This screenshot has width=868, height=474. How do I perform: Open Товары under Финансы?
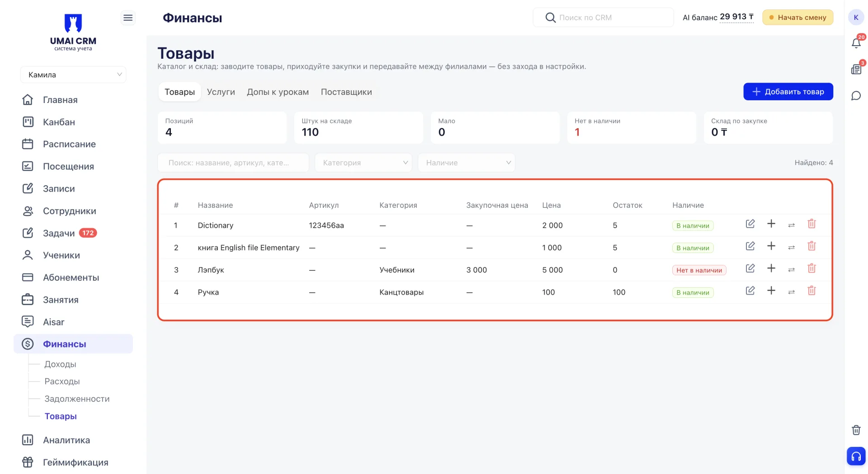[x=61, y=416]
